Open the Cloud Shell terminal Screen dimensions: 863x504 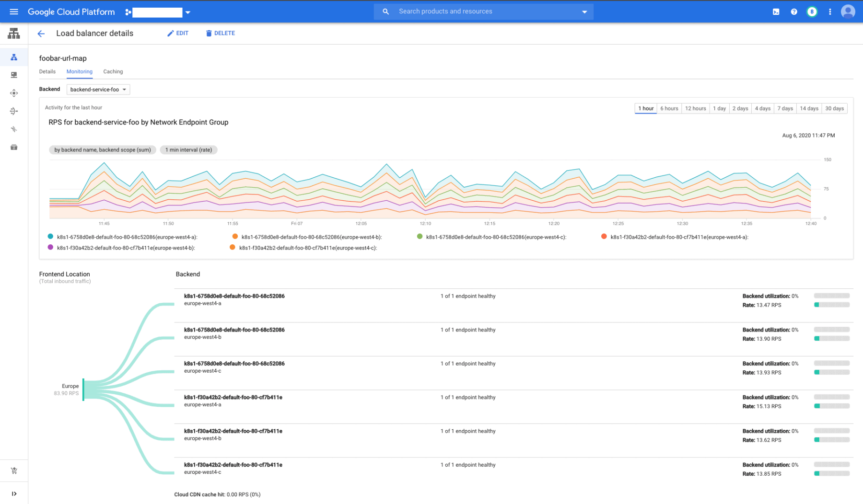(776, 11)
